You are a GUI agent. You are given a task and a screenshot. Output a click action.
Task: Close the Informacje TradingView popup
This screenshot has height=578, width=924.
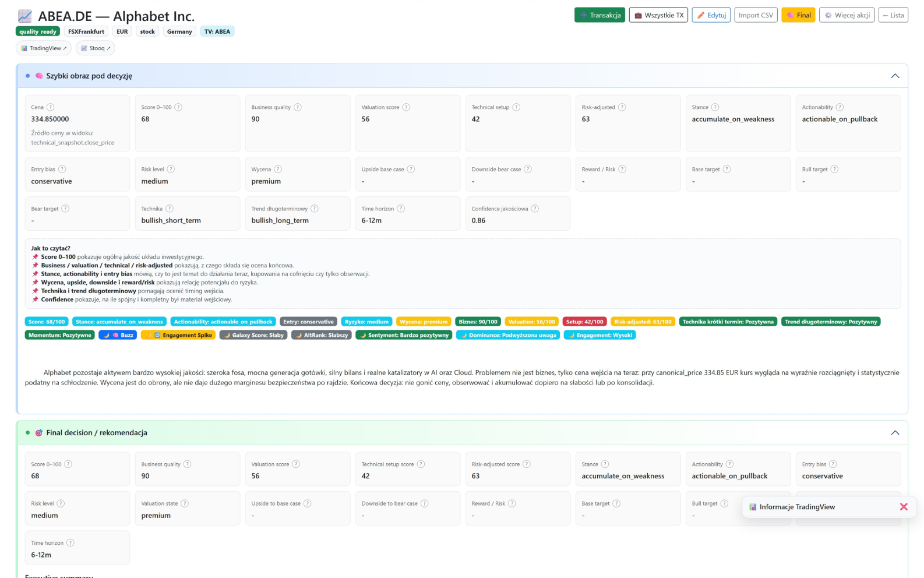pyautogui.click(x=904, y=507)
